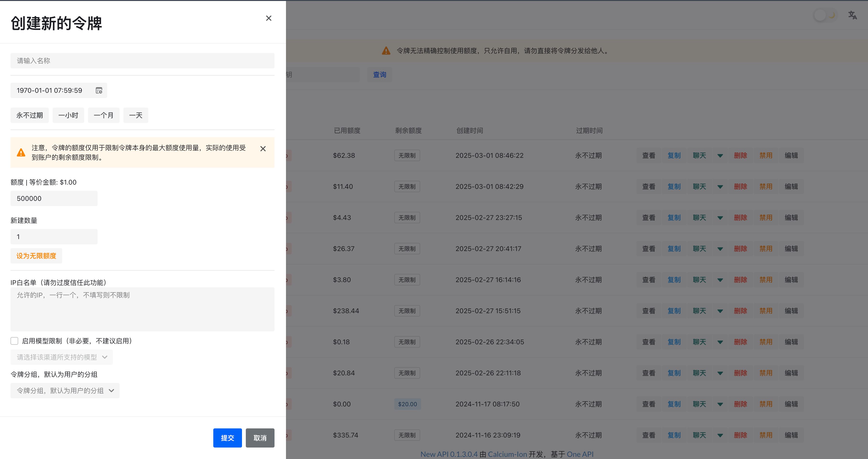Screen dimensions: 868x459
Task: Click the $20.00 remaining quota tag
Action: pos(407,404)
